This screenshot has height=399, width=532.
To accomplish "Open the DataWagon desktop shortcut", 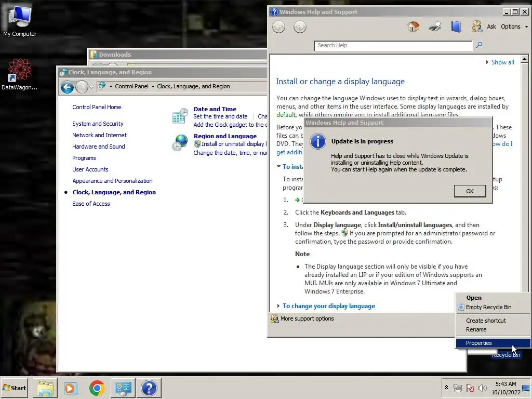I will pyautogui.click(x=20, y=74).
